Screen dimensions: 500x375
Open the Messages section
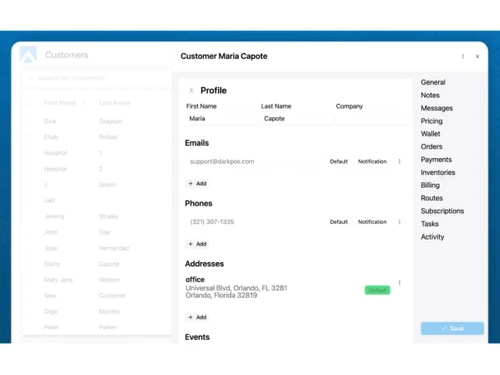tap(437, 108)
